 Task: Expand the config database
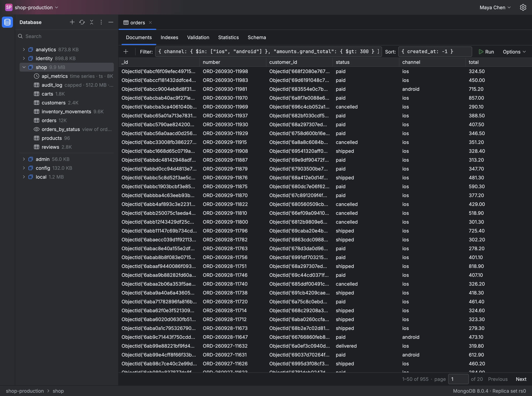[24, 168]
